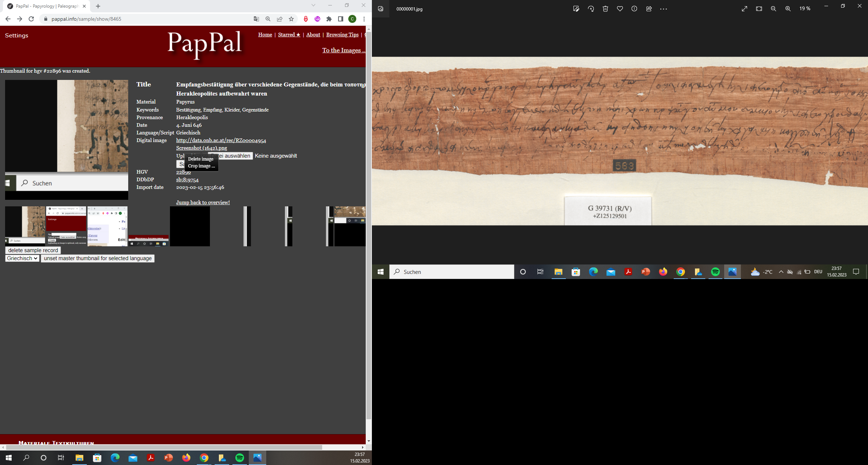
Task: Open DDbDP link sb;8;9754
Action: click(x=187, y=180)
